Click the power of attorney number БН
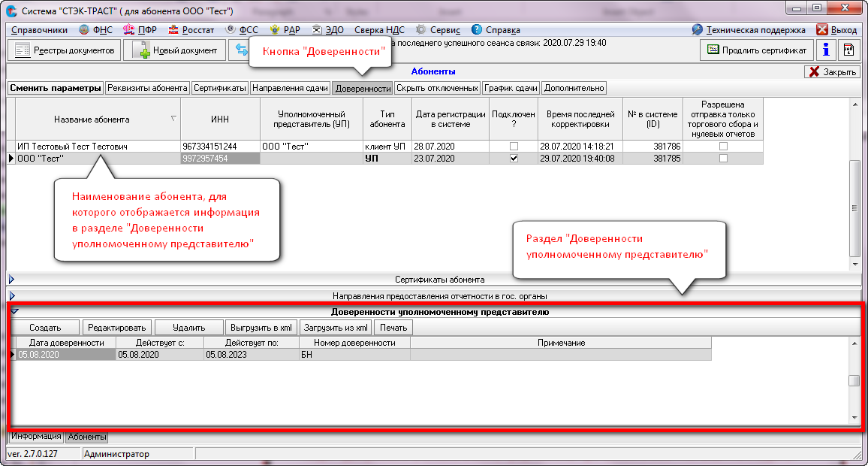The width and height of the screenshot is (868, 466). 354,355
